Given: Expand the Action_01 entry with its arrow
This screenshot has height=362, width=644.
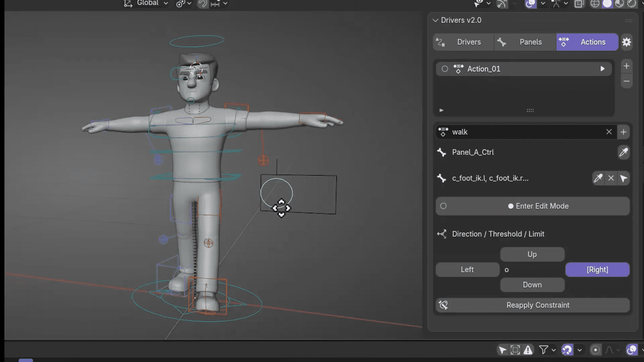Looking at the screenshot, I should 603,69.
